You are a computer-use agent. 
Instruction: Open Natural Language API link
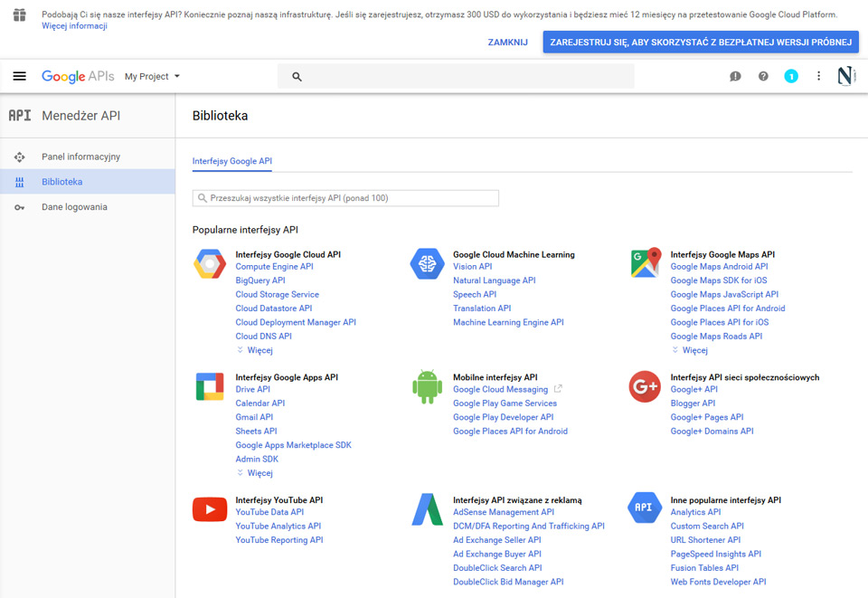[495, 280]
